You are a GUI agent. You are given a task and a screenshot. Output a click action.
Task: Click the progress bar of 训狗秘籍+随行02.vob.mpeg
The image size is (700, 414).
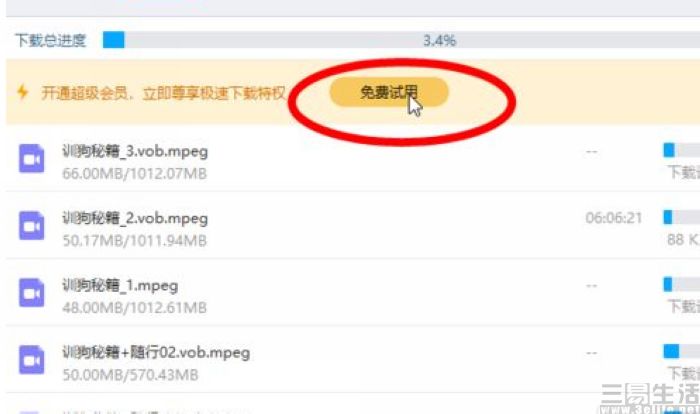(682, 351)
